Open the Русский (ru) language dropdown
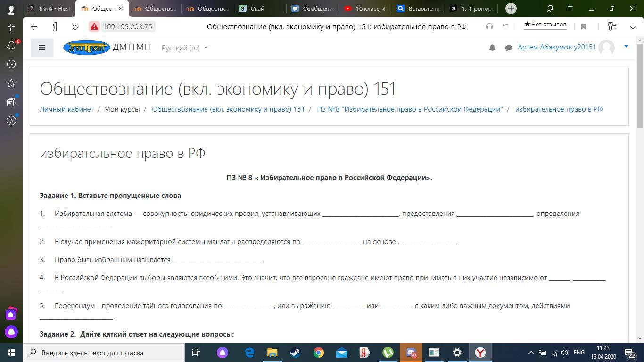 tap(184, 48)
